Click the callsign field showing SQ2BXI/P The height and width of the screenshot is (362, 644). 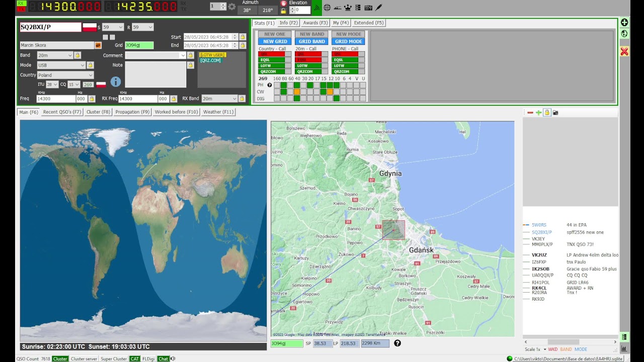tap(50, 27)
